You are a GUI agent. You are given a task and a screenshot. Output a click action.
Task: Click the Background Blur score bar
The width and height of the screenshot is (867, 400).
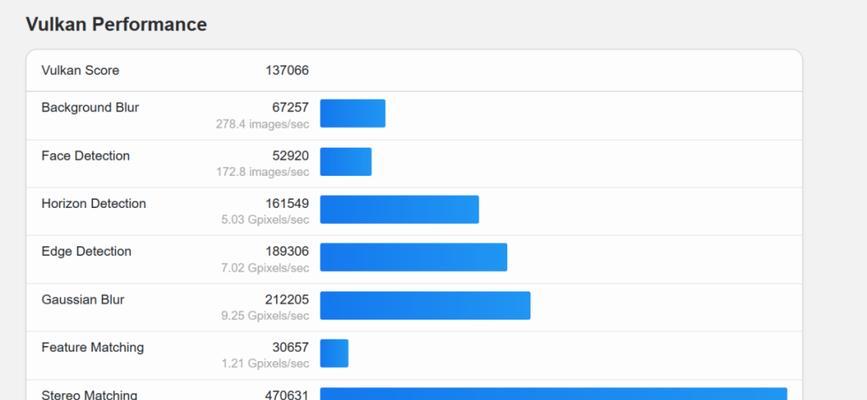[x=353, y=113]
